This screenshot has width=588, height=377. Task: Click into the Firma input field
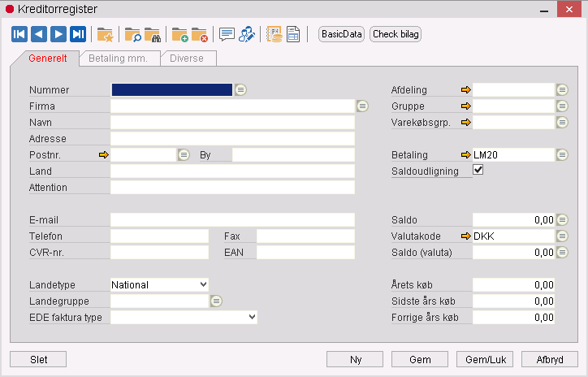coord(232,106)
